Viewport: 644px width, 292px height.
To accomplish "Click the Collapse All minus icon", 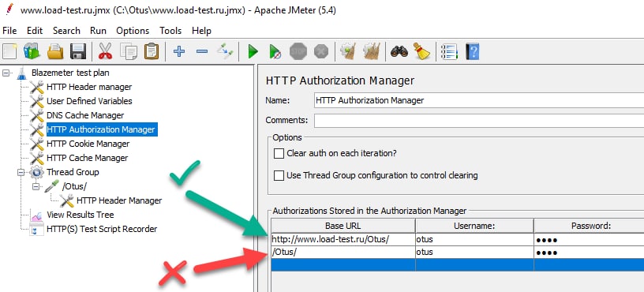I will tap(202, 52).
